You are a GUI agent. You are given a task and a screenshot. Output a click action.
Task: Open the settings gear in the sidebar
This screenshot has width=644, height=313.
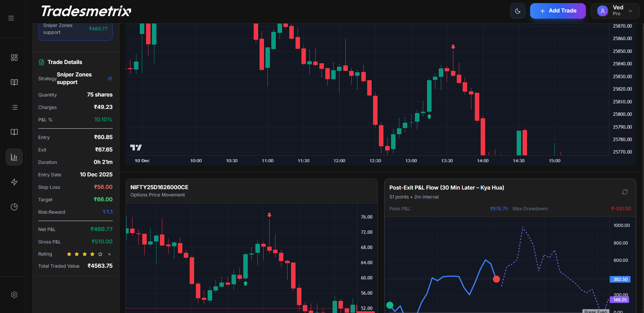14,295
